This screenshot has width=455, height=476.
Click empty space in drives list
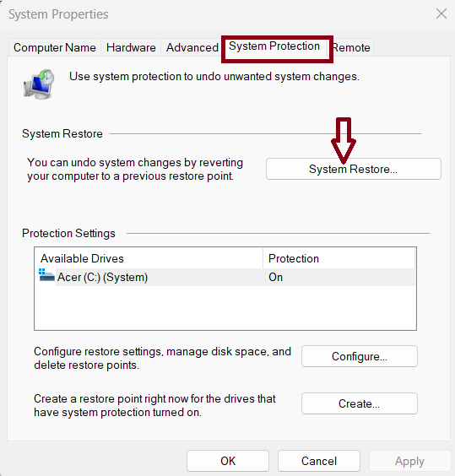(x=225, y=307)
